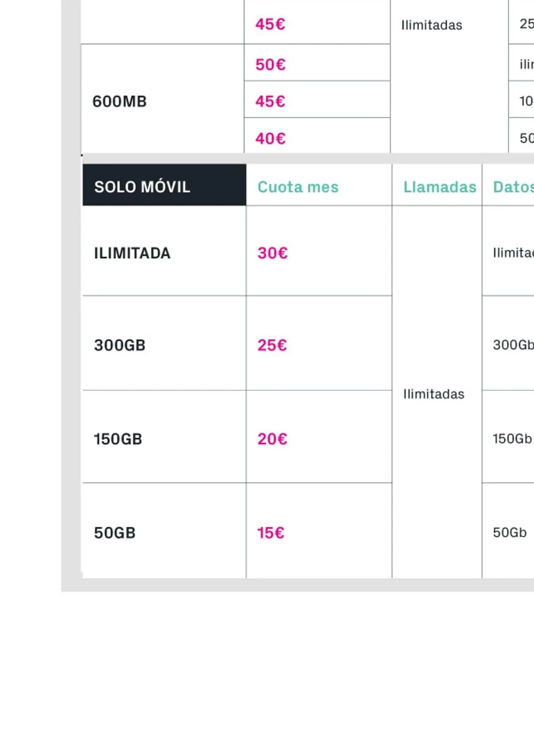Click Ilimitadas text in Solo Móvil calls
The image size is (534, 756).
click(x=433, y=394)
